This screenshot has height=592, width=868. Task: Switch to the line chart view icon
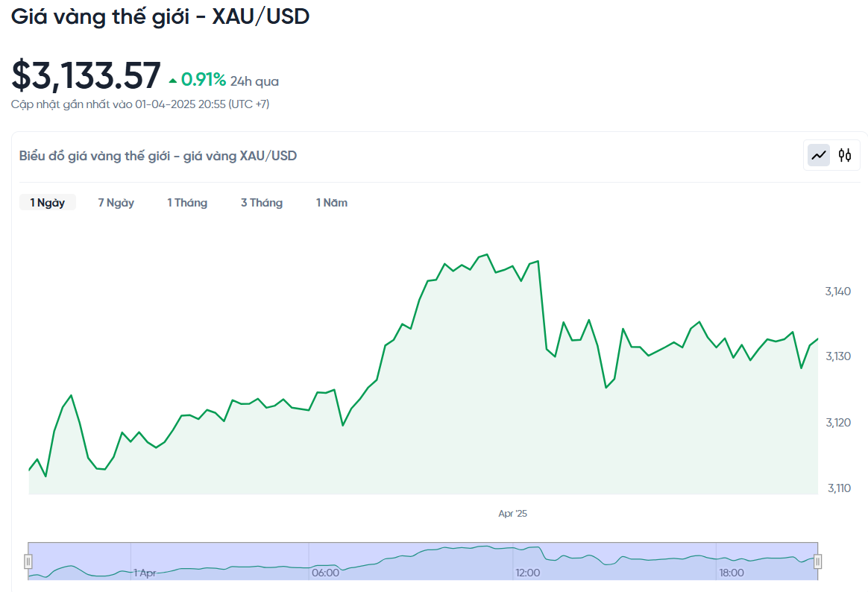[819, 156]
